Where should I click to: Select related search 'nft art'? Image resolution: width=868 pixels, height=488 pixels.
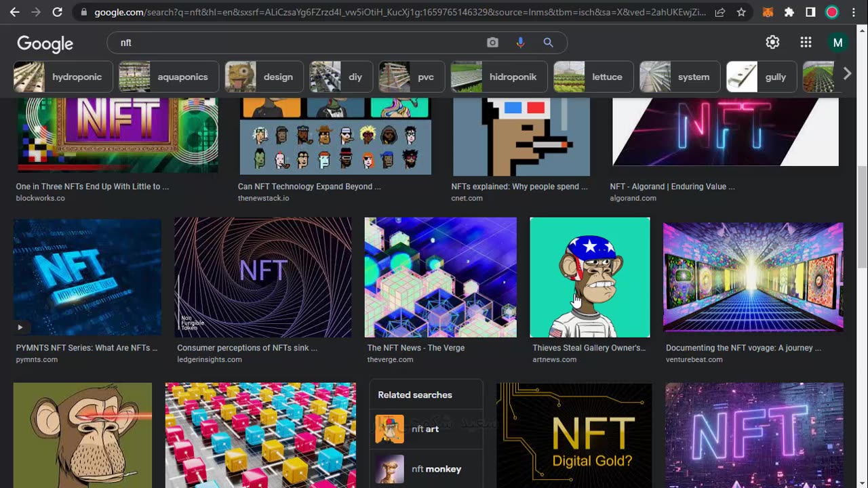(426, 429)
